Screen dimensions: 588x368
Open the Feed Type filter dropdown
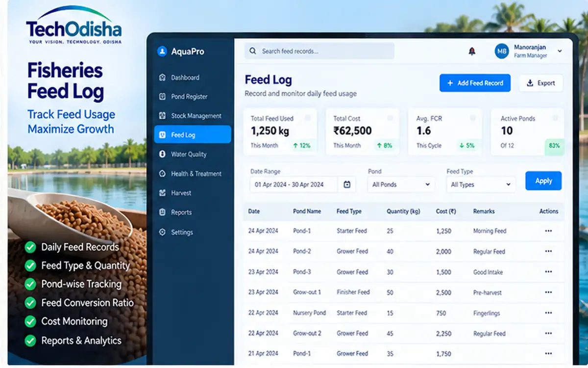(x=481, y=184)
